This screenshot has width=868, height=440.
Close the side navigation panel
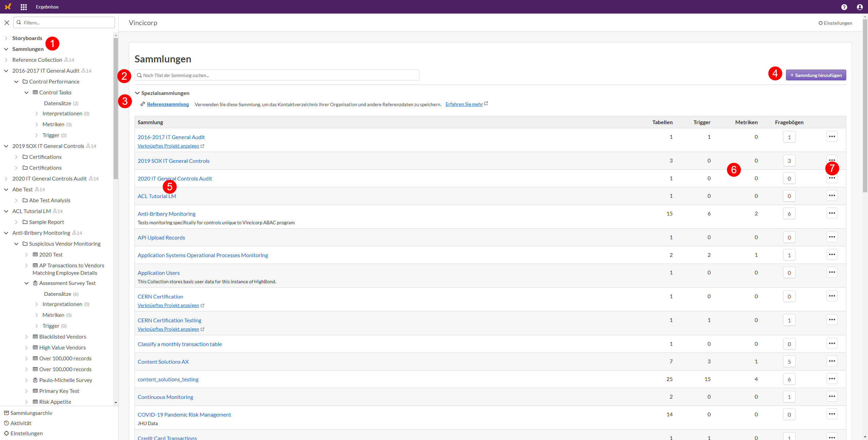[7, 23]
